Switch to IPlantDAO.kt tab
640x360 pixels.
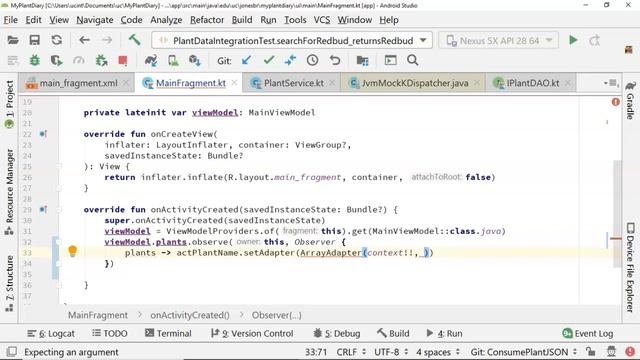click(532, 83)
